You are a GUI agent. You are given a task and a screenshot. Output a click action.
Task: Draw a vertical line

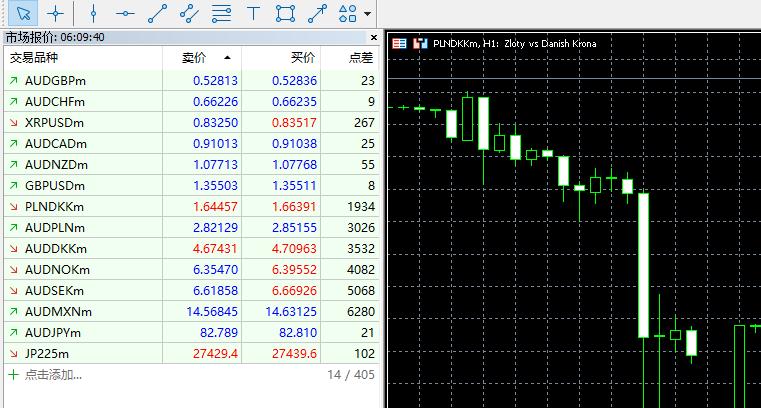pyautogui.click(x=93, y=13)
